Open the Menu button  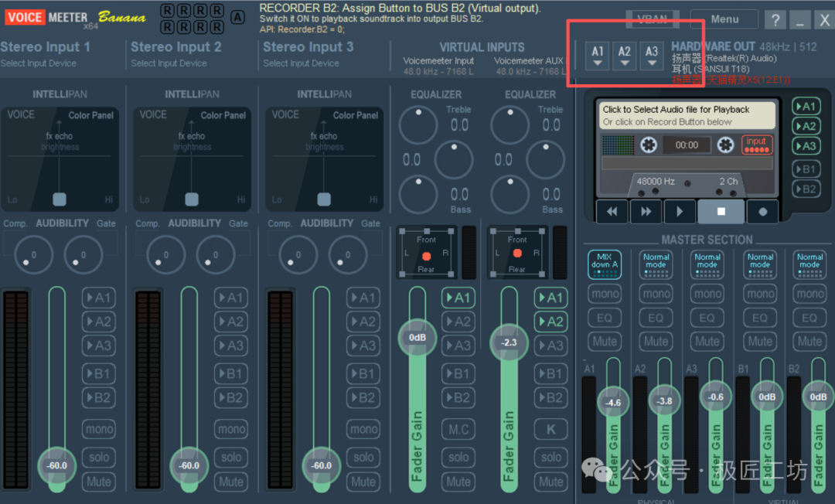[724, 19]
